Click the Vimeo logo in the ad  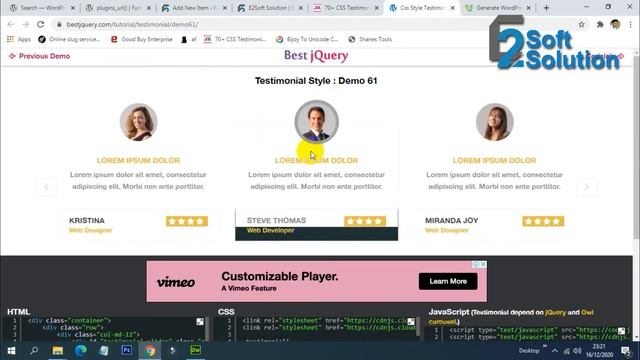coord(176,282)
